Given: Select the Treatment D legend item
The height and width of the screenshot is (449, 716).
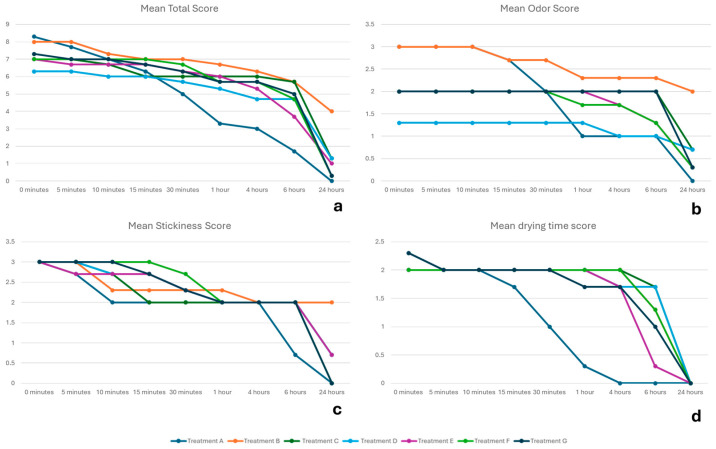Looking at the screenshot, I should pos(370,441).
